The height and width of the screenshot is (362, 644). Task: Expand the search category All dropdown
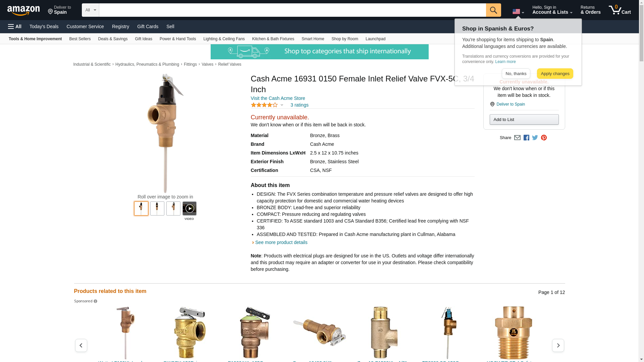[x=91, y=10]
